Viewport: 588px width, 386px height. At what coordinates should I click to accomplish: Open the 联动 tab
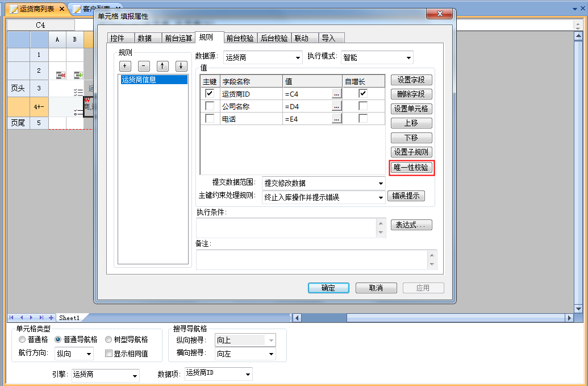tap(302, 38)
